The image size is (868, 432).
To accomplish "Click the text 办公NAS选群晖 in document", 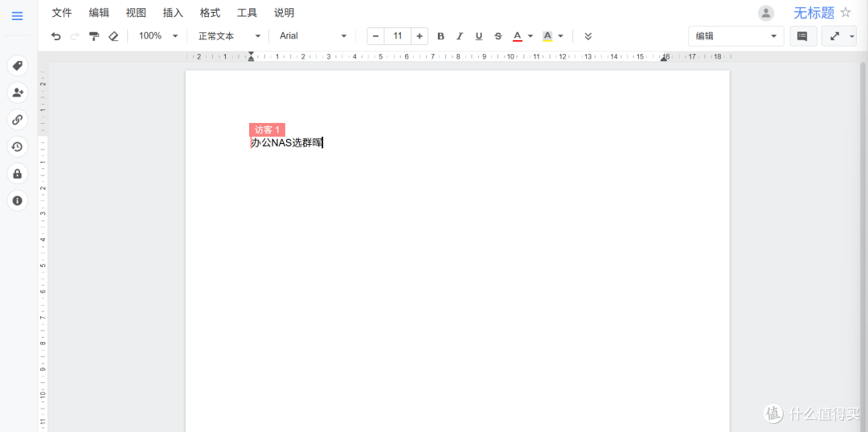I will 286,143.
